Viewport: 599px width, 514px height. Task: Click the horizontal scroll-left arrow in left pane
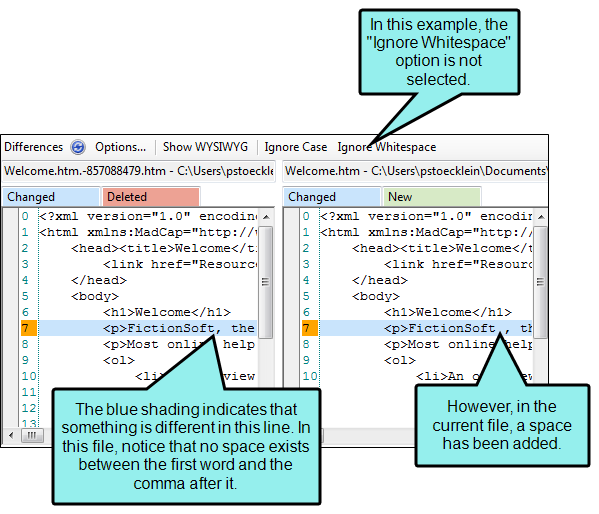click(x=11, y=435)
